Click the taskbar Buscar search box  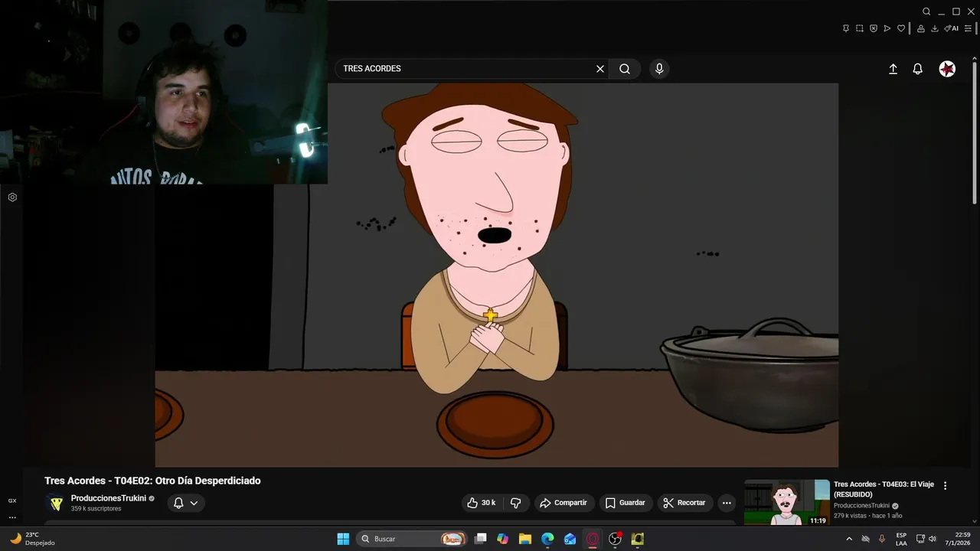(x=413, y=539)
